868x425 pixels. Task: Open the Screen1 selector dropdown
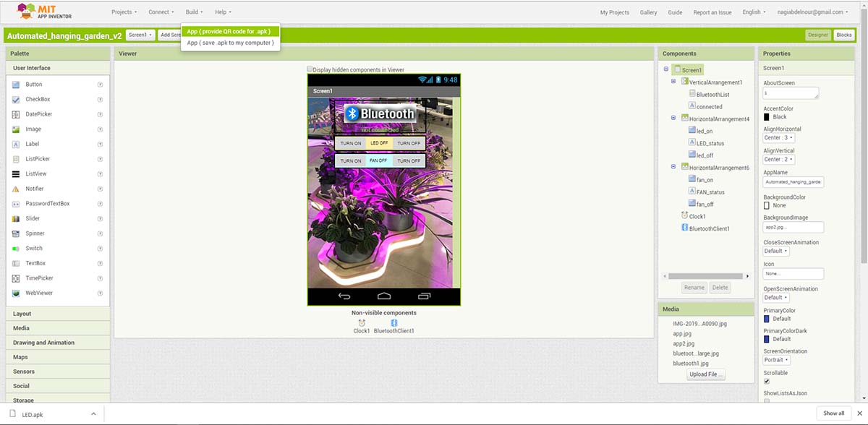coord(140,35)
